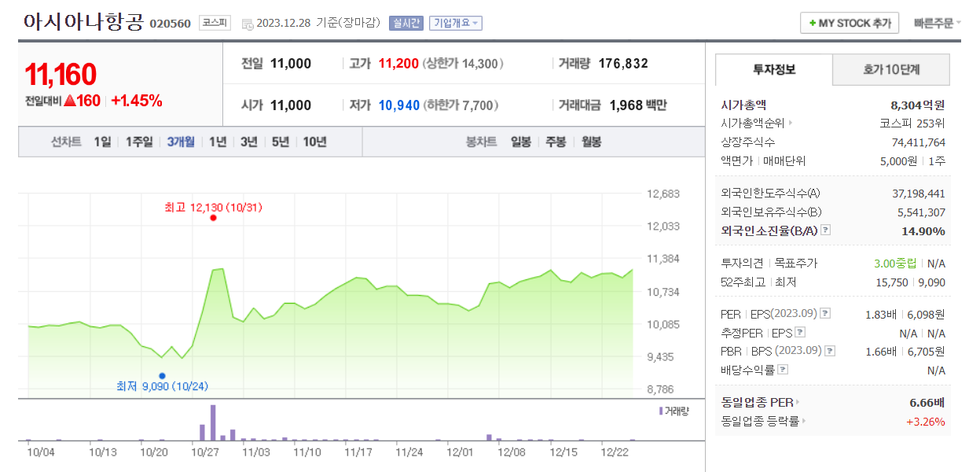
Task: Click the 투자의견 value 3.00중립
Action: [x=895, y=263]
